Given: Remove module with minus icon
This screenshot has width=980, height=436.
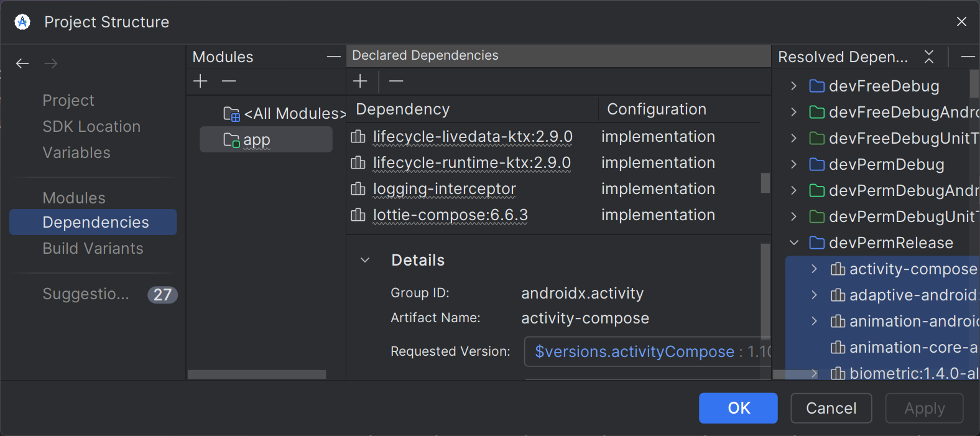Looking at the screenshot, I should tap(229, 81).
